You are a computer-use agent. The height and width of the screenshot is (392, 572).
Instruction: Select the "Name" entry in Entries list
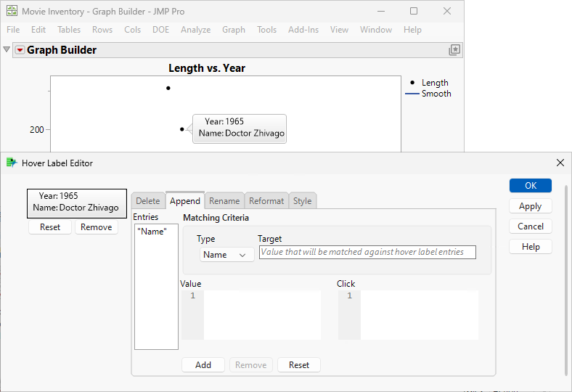[153, 232]
